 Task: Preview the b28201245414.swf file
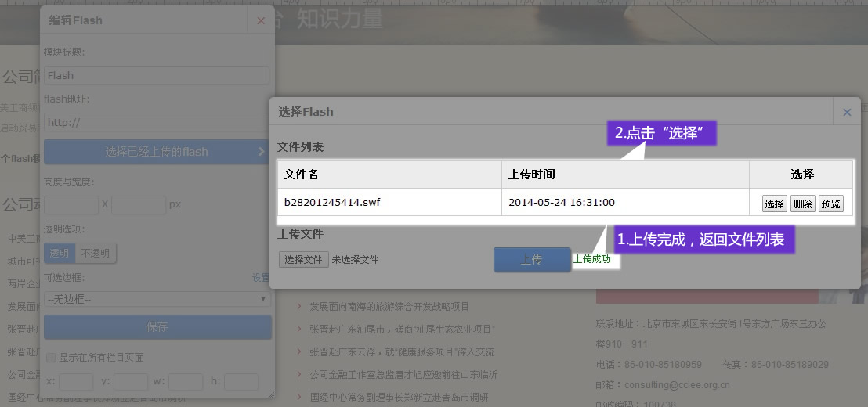(830, 203)
